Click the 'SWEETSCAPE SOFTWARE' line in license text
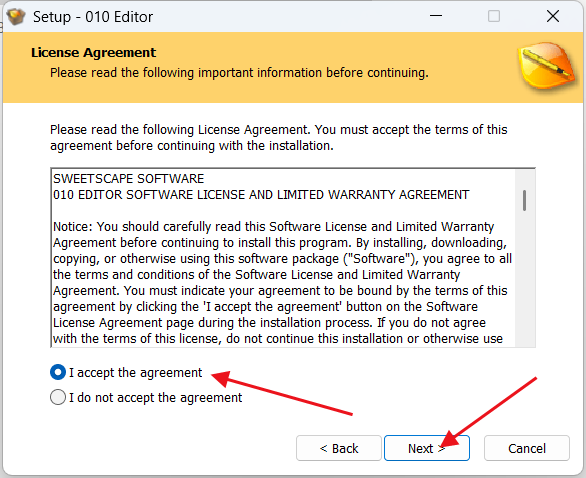586x478 pixels. tap(129, 179)
